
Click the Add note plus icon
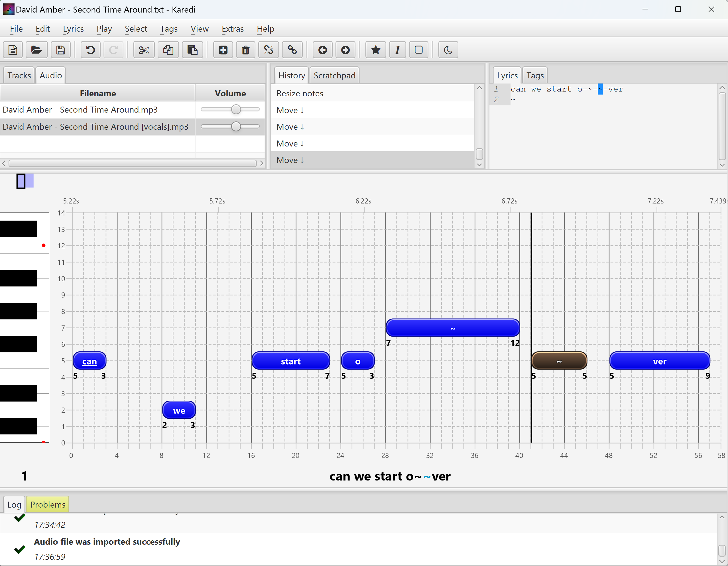223,50
